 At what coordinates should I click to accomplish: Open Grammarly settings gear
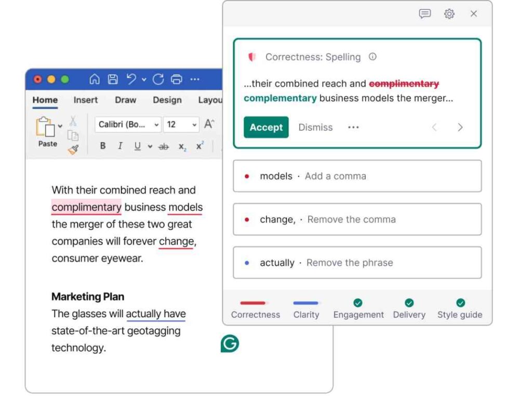tap(449, 14)
